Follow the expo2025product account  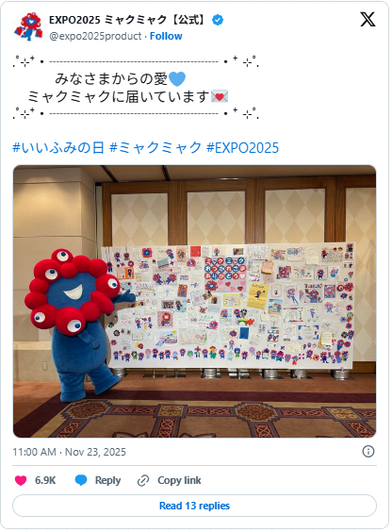click(166, 36)
